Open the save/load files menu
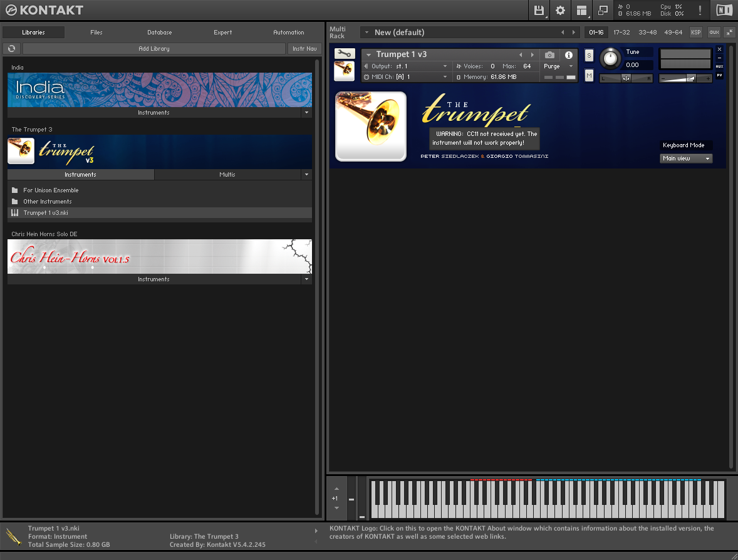 click(x=539, y=11)
